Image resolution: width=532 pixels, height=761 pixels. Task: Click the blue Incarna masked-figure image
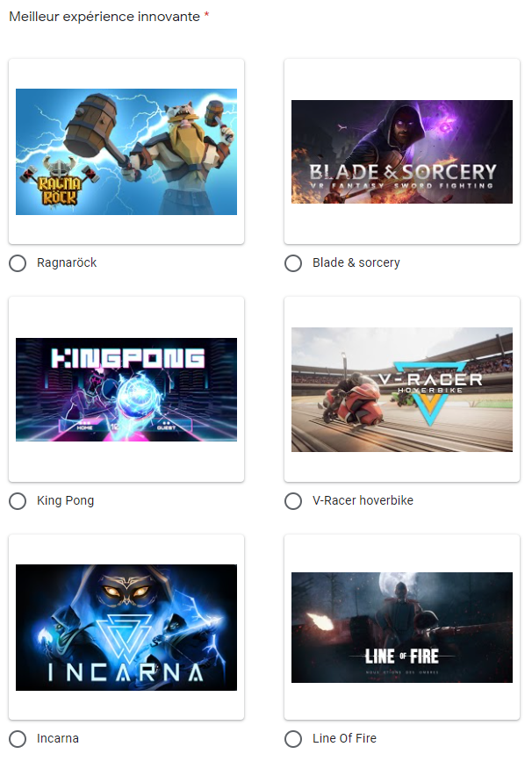tap(126, 627)
